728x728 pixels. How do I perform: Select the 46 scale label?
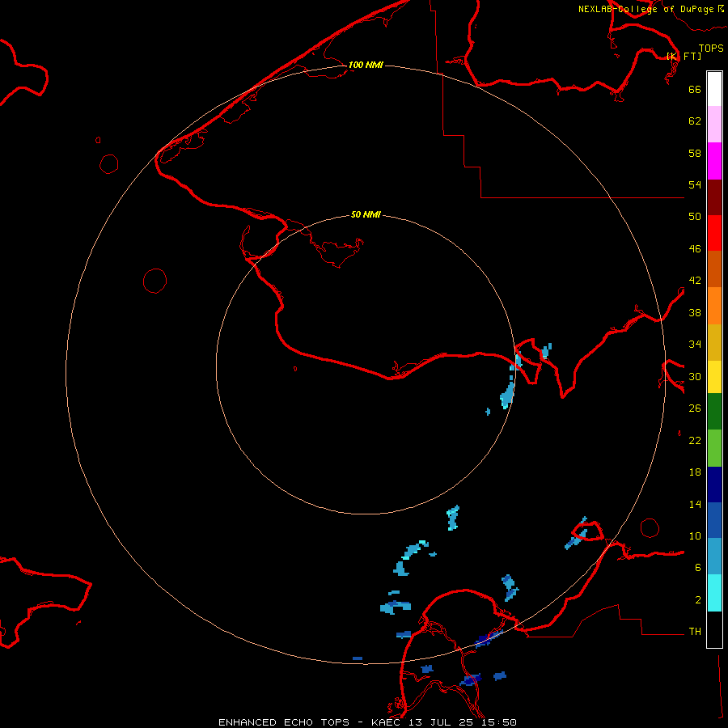[x=695, y=248]
